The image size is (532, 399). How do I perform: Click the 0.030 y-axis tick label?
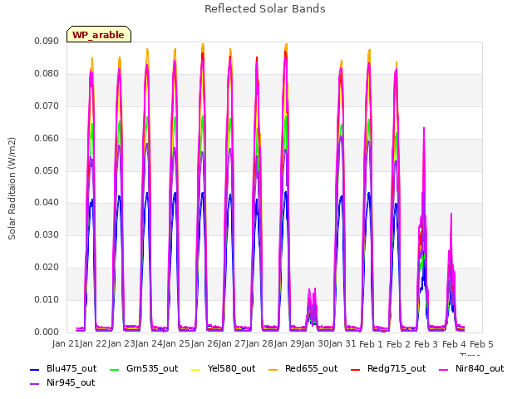(47, 234)
